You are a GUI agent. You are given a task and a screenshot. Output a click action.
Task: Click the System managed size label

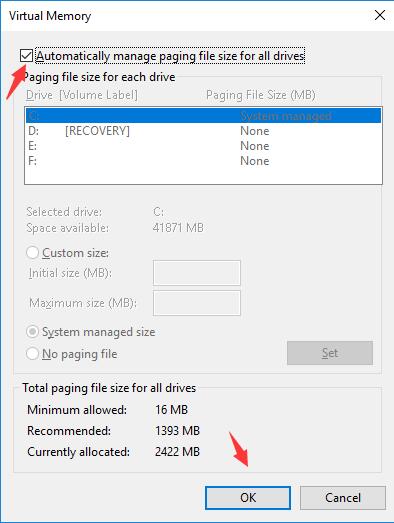pos(98,332)
